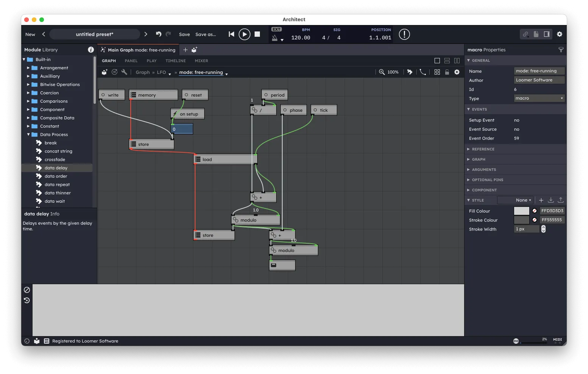Select the data delay module
This screenshot has width=588, height=374.
tap(56, 168)
